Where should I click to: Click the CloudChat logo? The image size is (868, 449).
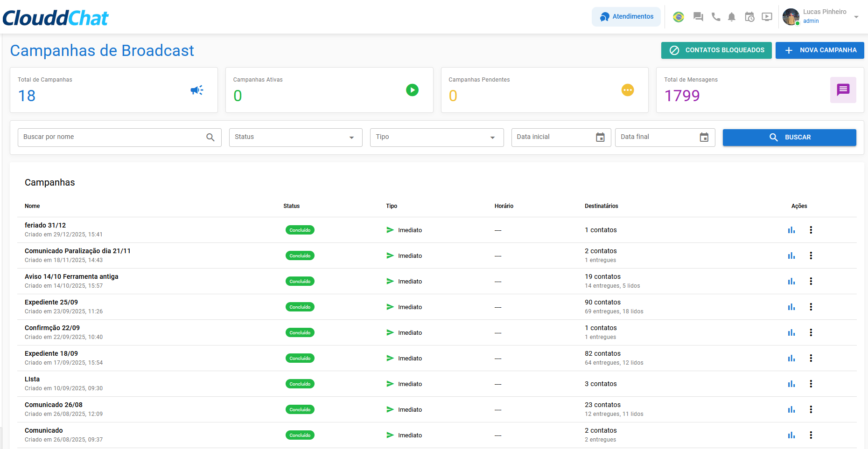56,18
